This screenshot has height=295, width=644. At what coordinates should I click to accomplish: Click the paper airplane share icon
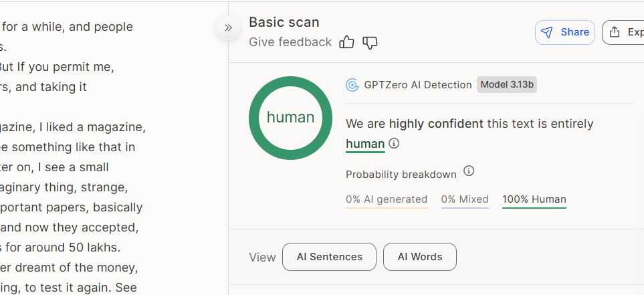547,32
